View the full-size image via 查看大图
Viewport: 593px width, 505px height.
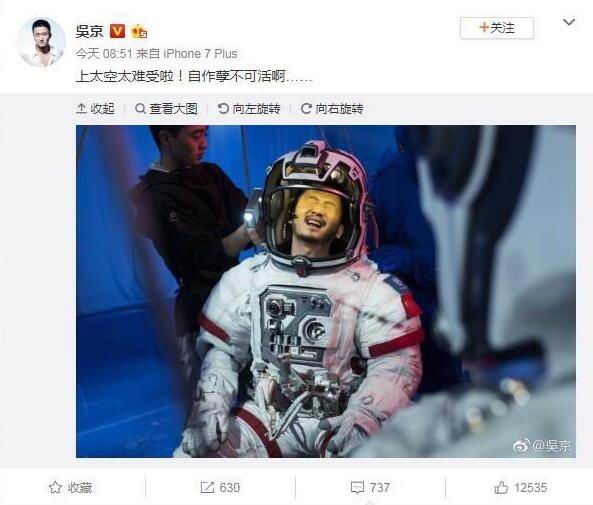pyautogui.click(x=166, y=109)
